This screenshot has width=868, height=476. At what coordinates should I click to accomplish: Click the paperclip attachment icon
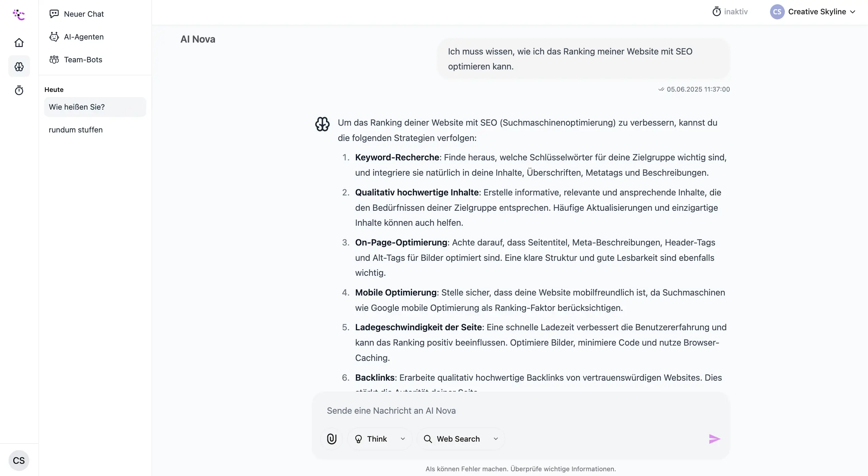pos(331,439)
